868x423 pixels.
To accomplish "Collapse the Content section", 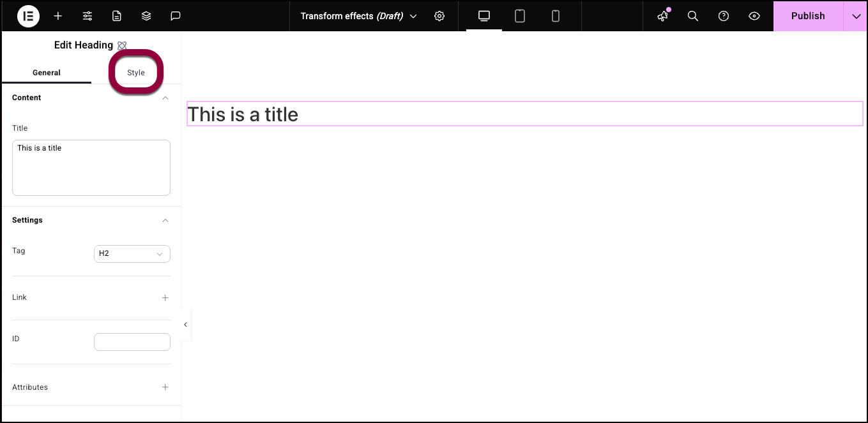I will click(x=165, y=98).
